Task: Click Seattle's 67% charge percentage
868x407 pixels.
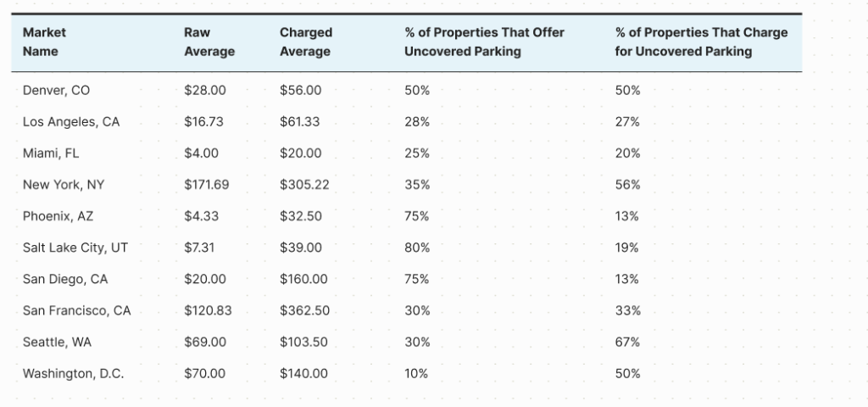Action: [x=627, y=342]
